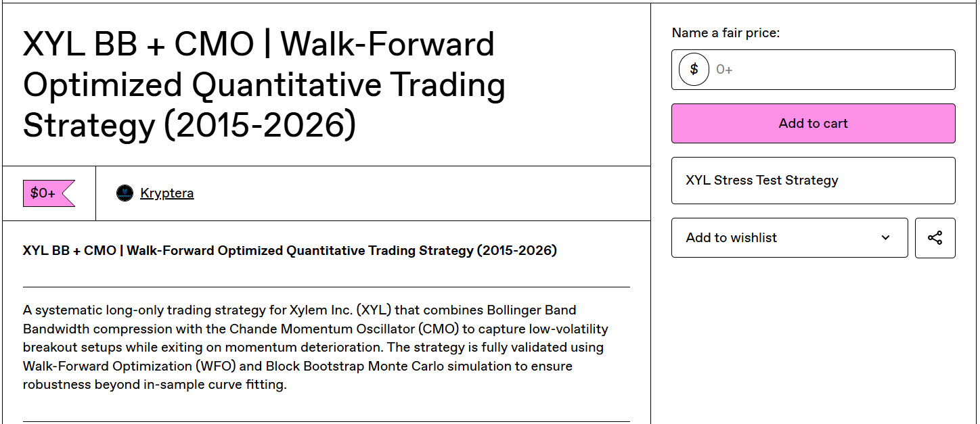The width and height of the screenshot is (980, 424).
Task: Click the pink $0+ price tag
Action: click(49, 193)
